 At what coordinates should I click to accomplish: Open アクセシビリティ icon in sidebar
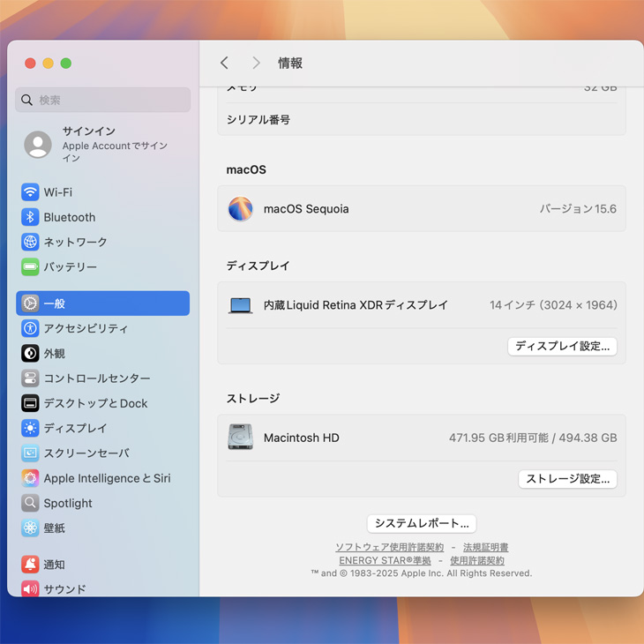[30, 328]
